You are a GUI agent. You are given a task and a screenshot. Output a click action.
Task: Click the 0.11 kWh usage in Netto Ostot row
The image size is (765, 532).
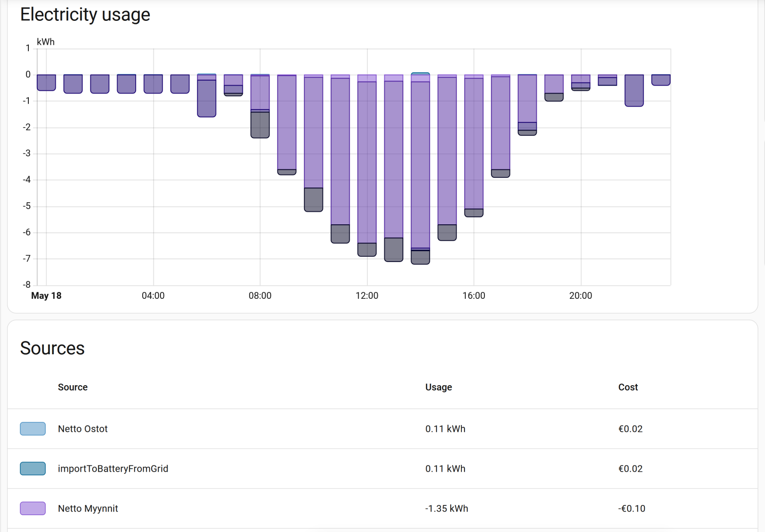tap(445, 429)
